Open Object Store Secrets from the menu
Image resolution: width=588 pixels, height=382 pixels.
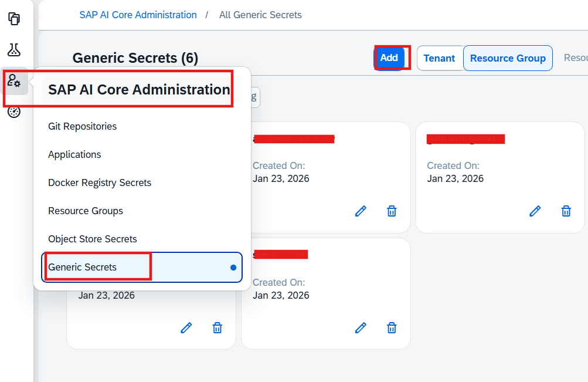(x=142, y=239)
